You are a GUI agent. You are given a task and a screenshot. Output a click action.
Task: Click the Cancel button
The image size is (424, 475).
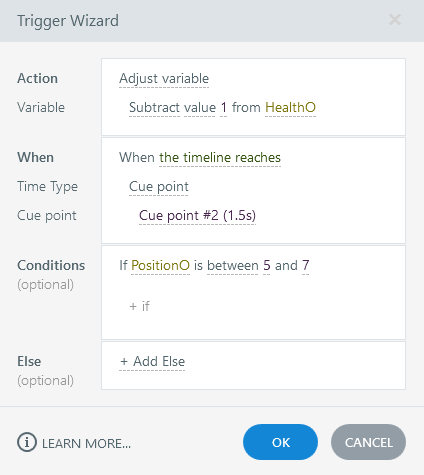tap(368, 442)
